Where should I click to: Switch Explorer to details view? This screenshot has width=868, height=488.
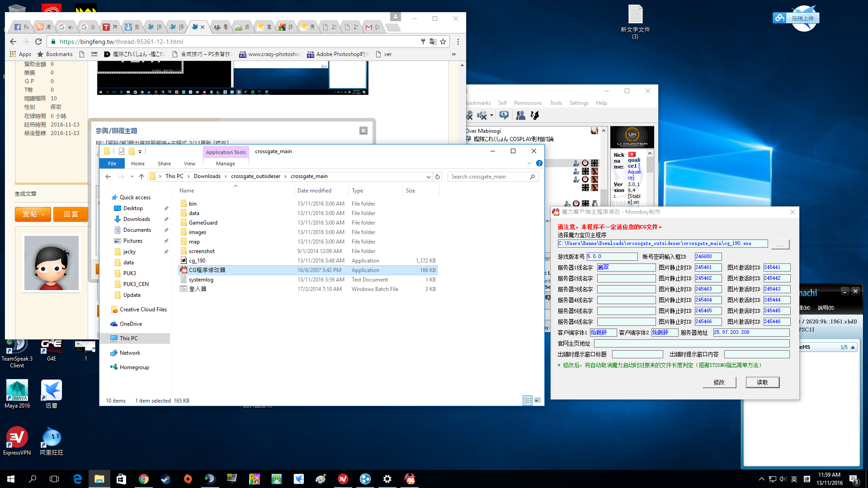coord(527,400)
